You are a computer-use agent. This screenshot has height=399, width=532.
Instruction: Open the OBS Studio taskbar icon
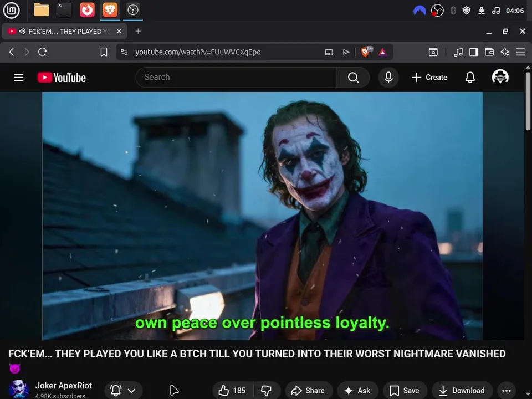(132, 10)
